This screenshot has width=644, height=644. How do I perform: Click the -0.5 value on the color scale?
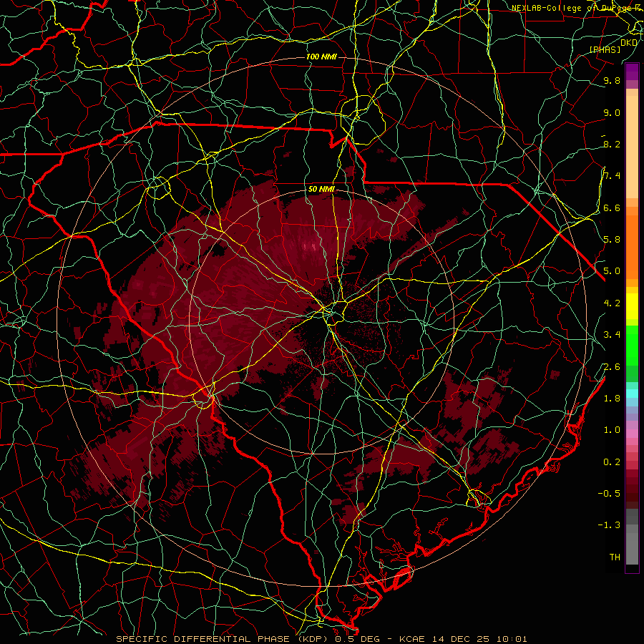pyautogui.click(x=610, y=494)
